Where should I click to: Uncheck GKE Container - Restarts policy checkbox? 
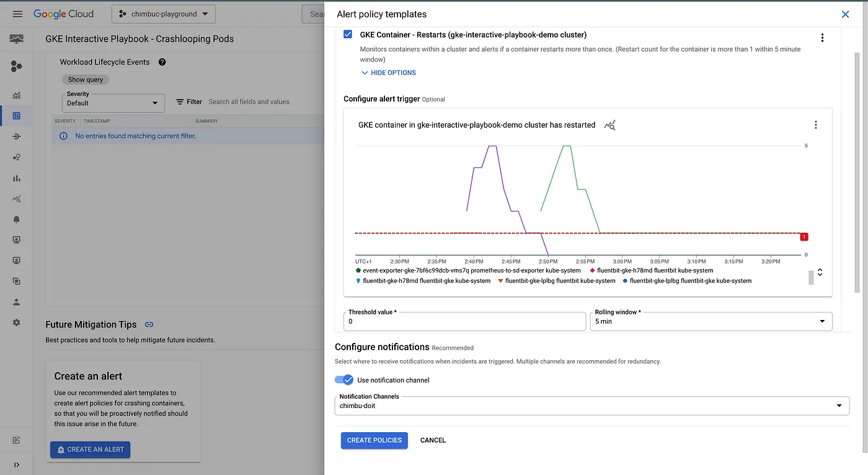348,35
